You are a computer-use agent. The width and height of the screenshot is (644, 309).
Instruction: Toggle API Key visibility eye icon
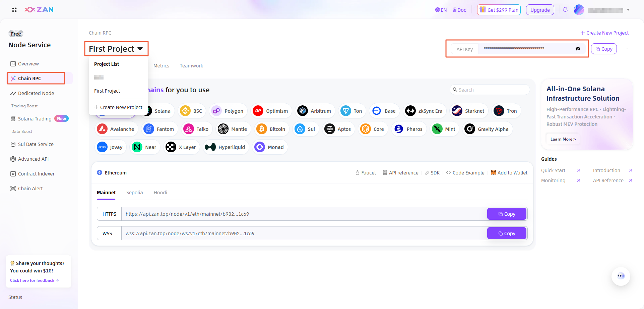pos(578,49)
